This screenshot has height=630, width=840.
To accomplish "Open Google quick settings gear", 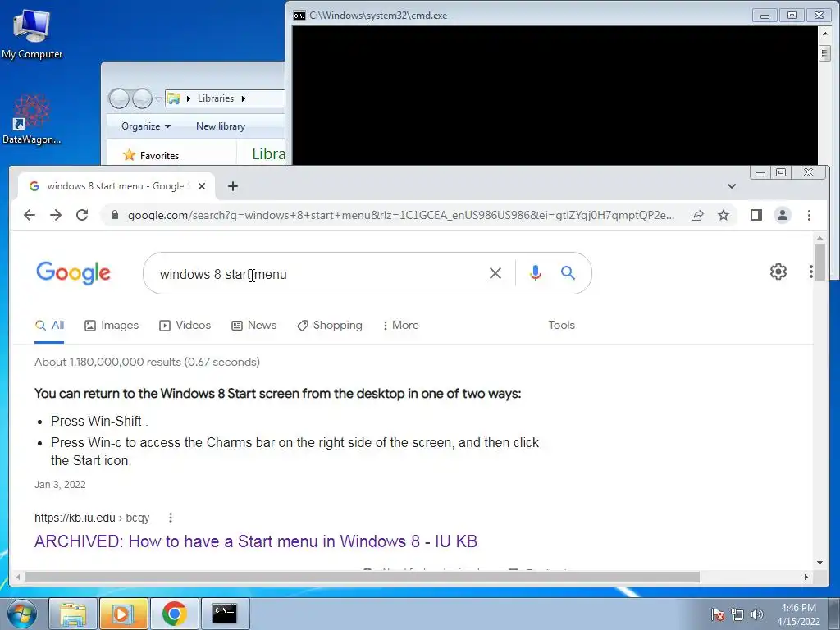I will [778, 272].
